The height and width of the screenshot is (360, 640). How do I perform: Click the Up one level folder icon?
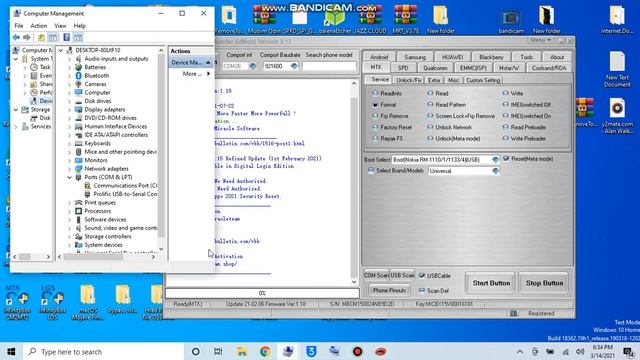coord(41,38)
